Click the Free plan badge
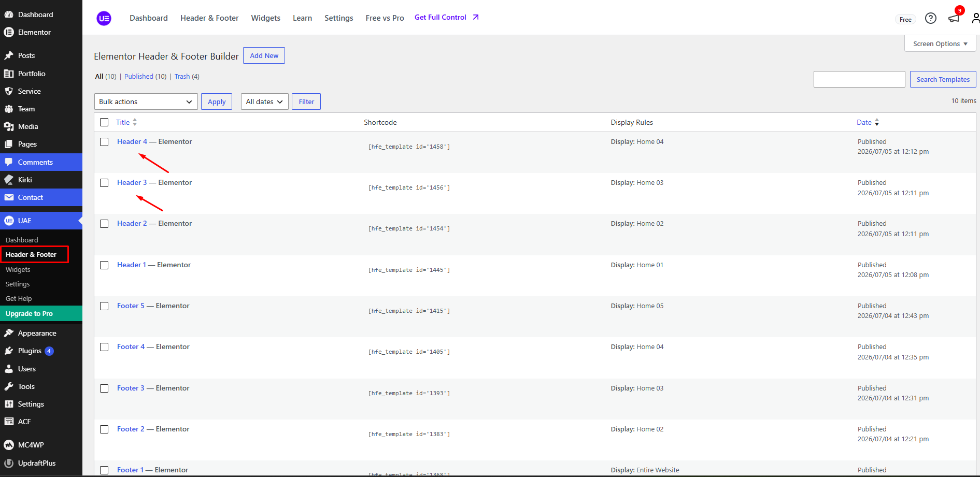This screenshot has width=980, height=477. coord(905,19)
